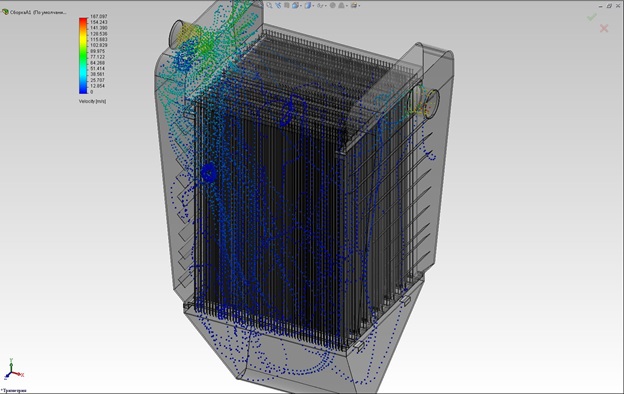The height and width of the screenshot is (394, 624).
Task: Open the View Settings dropdown arrow
Action: 359,6
